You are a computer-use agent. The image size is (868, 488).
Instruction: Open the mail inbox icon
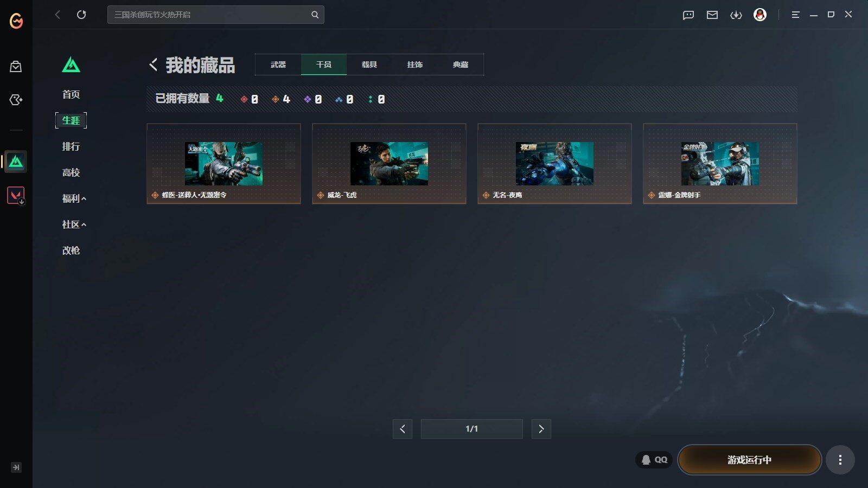(712, 15)
